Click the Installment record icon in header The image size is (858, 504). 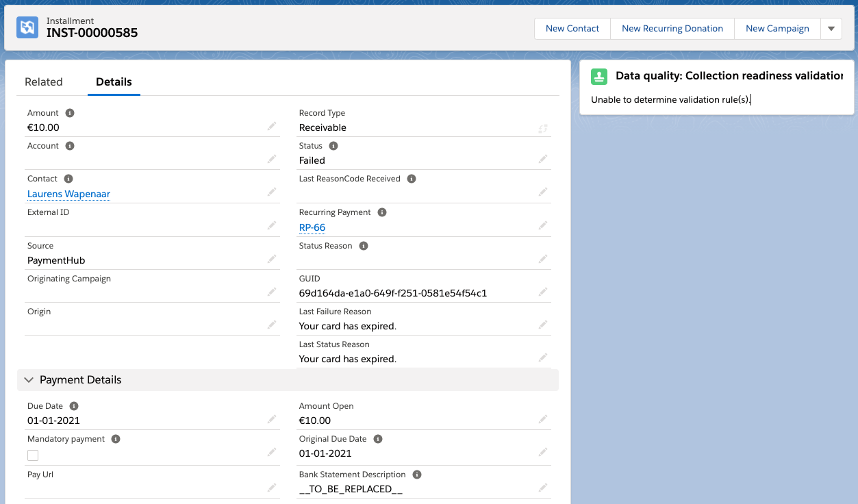[27, 27]
